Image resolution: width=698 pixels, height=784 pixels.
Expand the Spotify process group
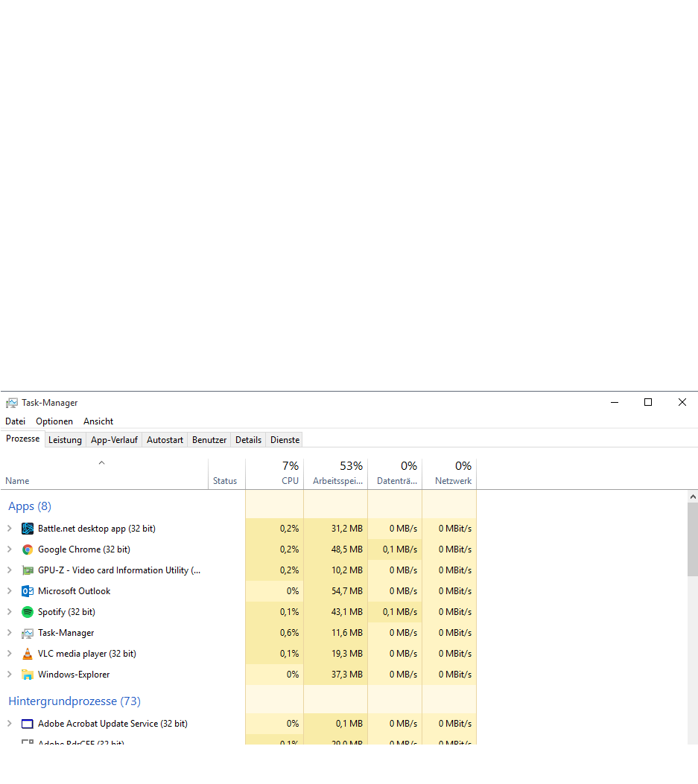coord(9,612)
